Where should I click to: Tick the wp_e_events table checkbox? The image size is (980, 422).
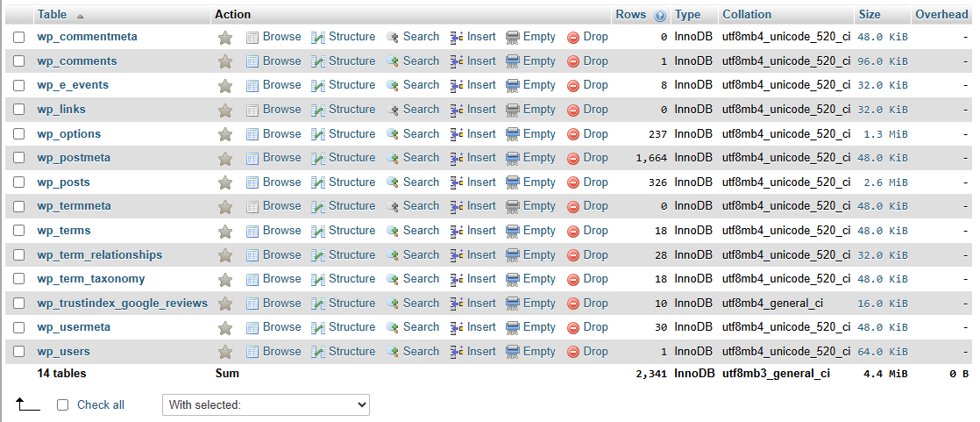[x=19, y=86]
